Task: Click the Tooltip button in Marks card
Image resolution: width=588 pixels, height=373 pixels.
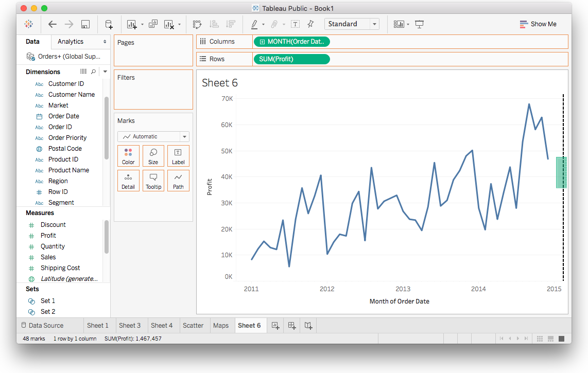Action: click(153, 181)
